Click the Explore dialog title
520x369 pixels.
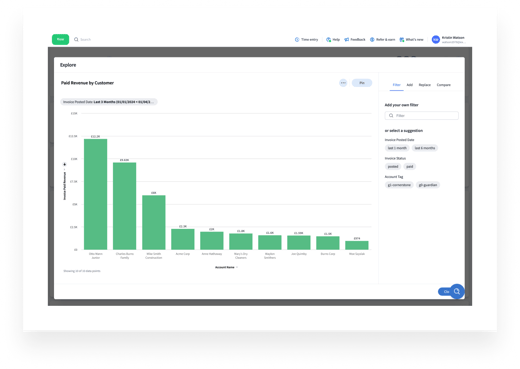[x=68, y=65]
